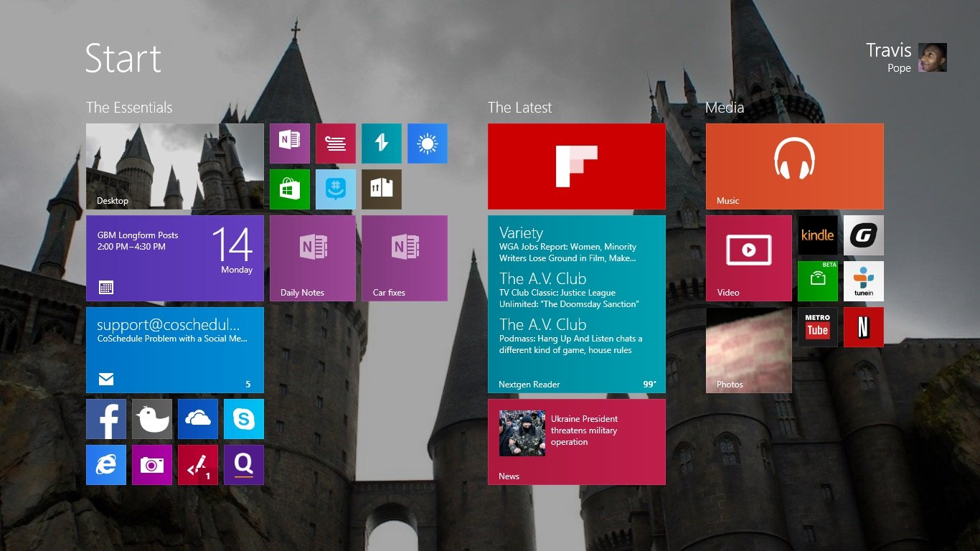Click the Travis account name text

[889, 50]
